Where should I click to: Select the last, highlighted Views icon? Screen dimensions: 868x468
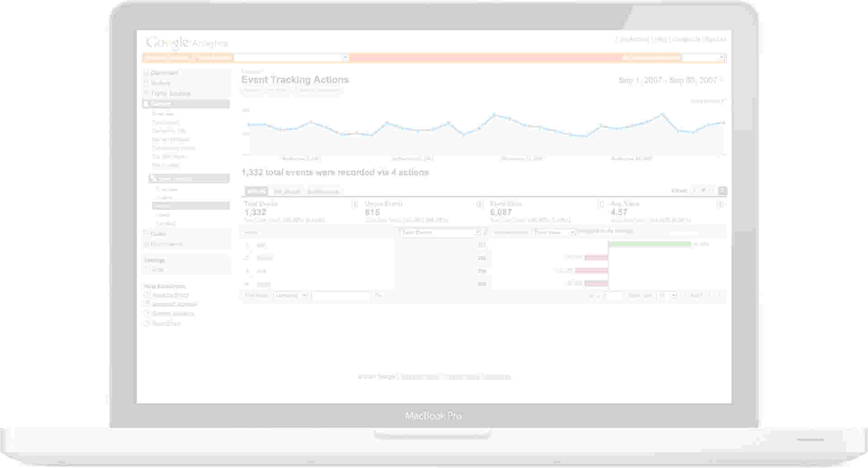click(722, 191)
